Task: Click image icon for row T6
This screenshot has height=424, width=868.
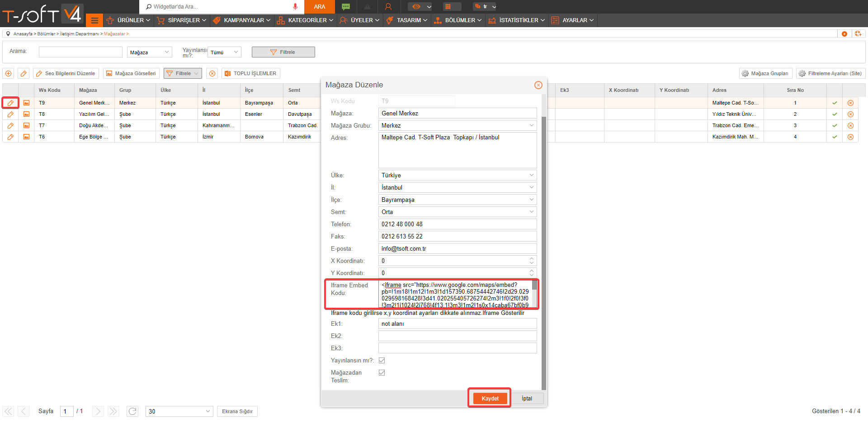Action: [26, 137]
